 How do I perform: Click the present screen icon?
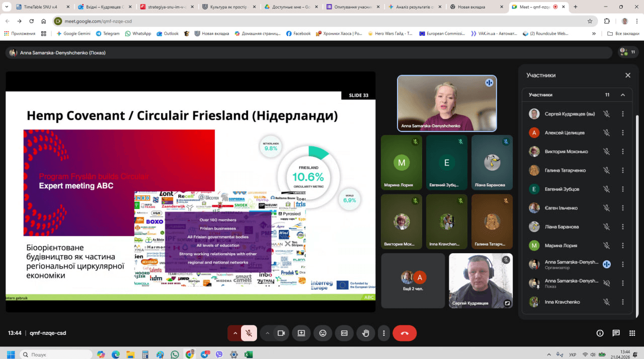[301, 333]
